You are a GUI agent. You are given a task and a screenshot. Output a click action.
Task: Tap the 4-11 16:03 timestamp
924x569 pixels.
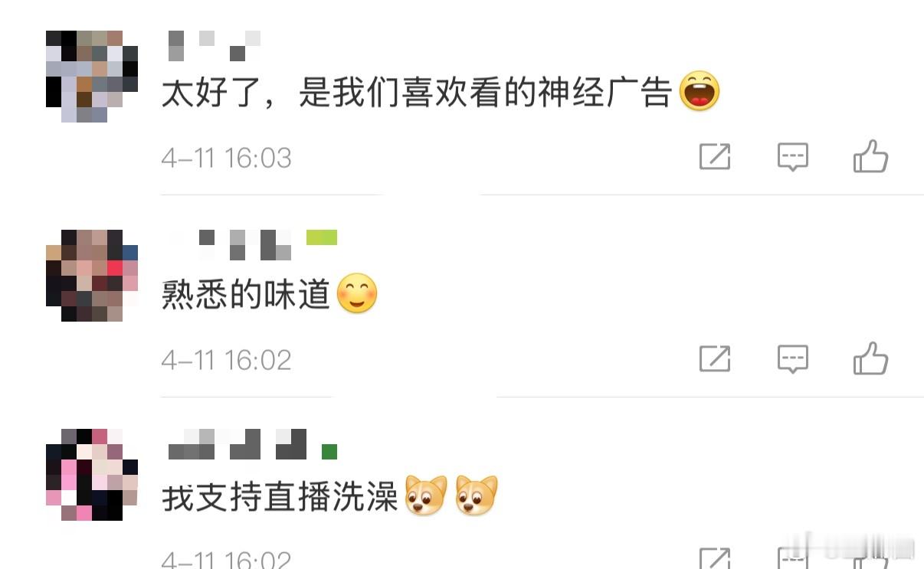click(226, 158)
